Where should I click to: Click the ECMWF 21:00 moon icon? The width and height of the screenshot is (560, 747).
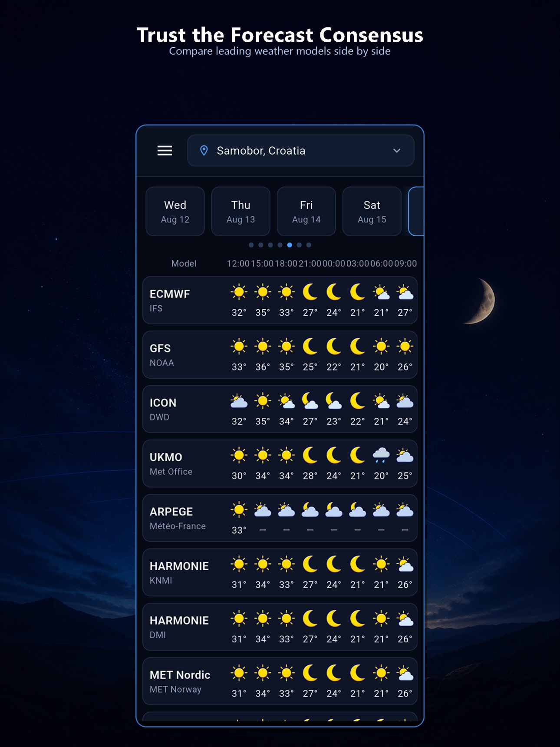click(x=310, y=292)
